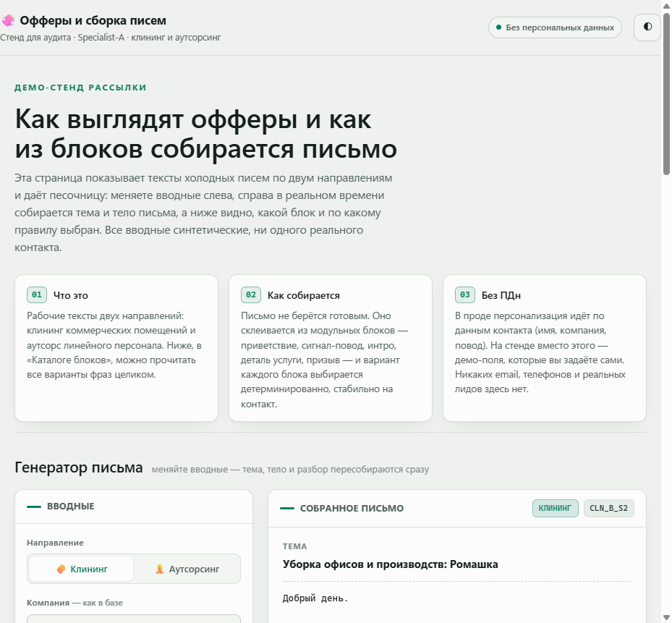Click the 'ДЕМО-СТЕНД РАССЫЛКИ' eyebrow label
This screenshot has height=623, width=672.
pyautogui.click(x=80, y=88)
